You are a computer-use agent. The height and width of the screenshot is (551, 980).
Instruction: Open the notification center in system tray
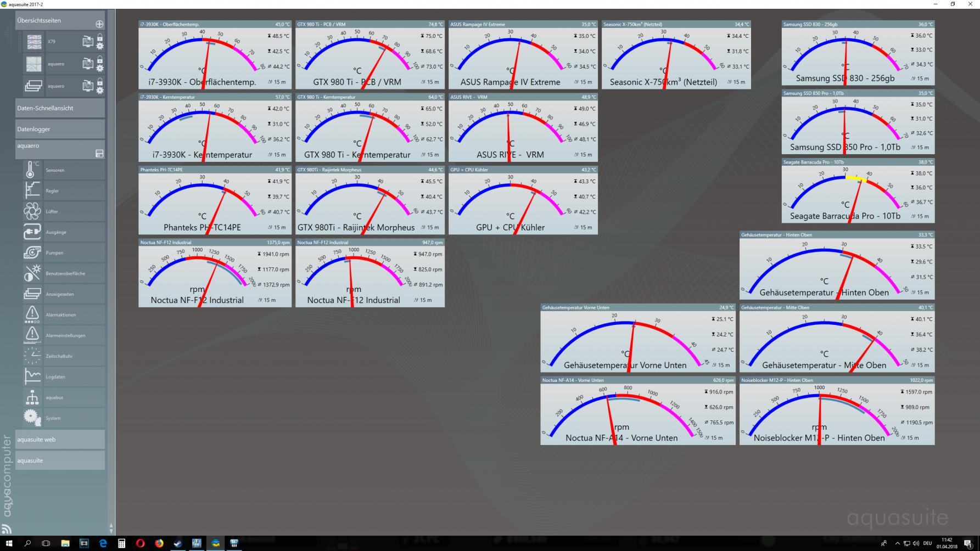(x=968, y=543)
